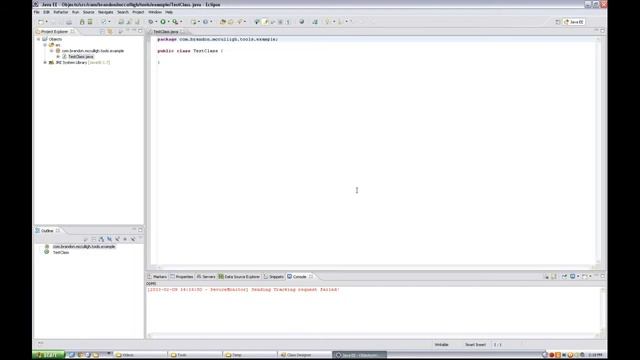Open the Search menu
Image resolution: width=640 pixels, height=360 pixels.
pos(123,12)
